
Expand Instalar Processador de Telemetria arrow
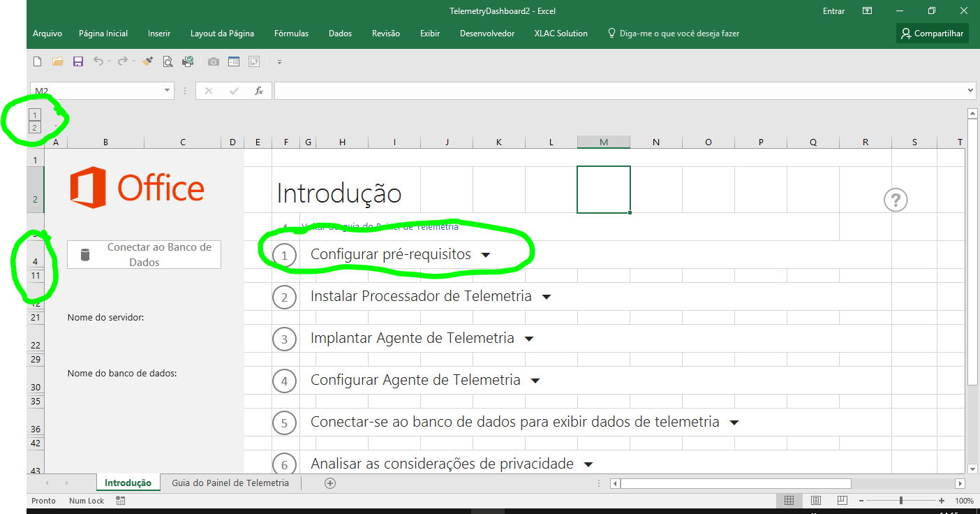pyautogui.click(x=547, y=298)
